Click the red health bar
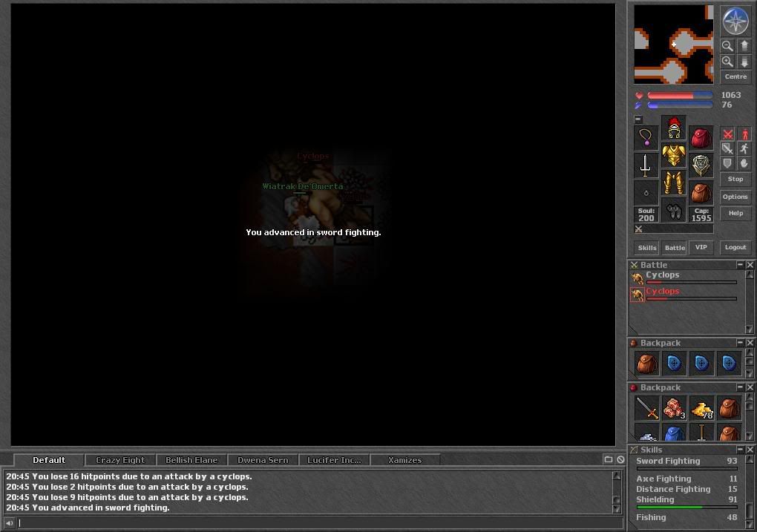 [x=680, y=96]
